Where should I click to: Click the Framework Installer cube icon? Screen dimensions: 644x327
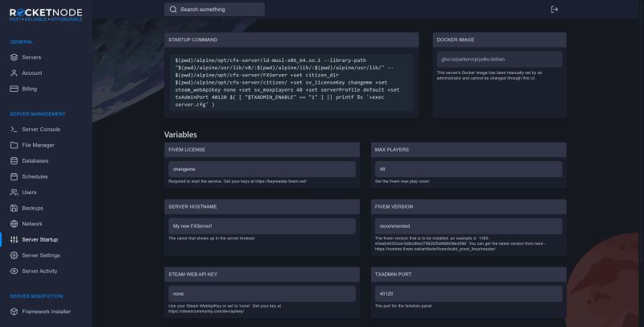tap(14, 312)
